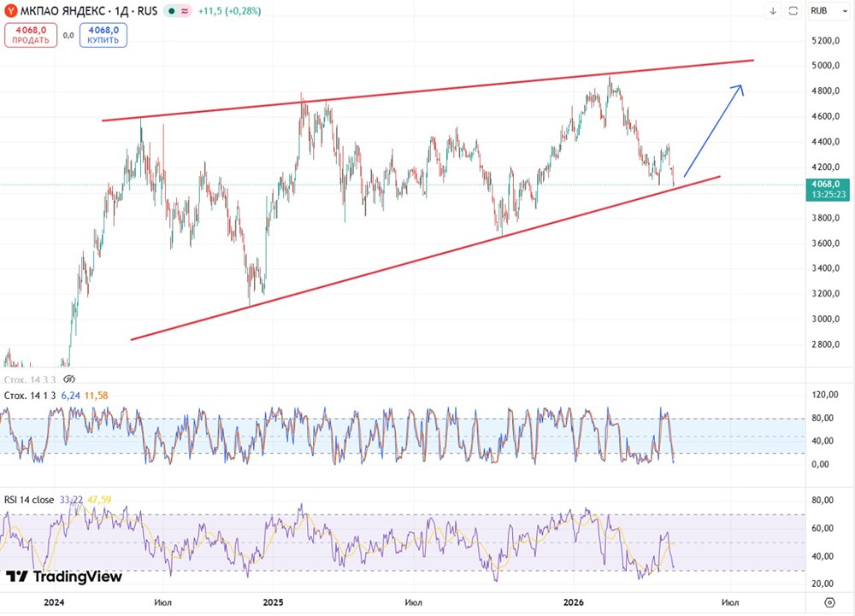
Task: Select the Стох. 14 1 3 indicator legend
Action: click(x=30, y=396)
